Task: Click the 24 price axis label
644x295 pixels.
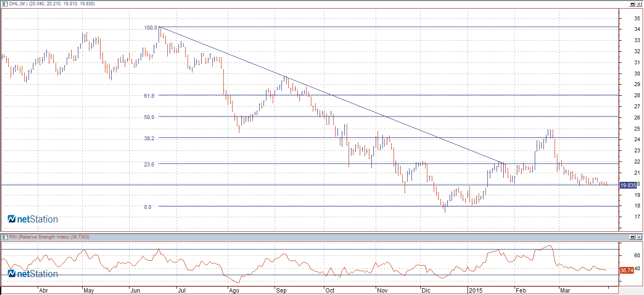Action: [x=637, y=139]
